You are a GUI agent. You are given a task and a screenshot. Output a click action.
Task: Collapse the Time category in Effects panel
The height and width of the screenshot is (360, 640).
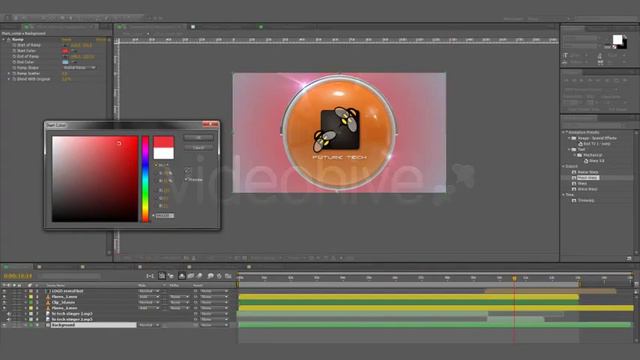pyautogui.click(x=563, y=195)
